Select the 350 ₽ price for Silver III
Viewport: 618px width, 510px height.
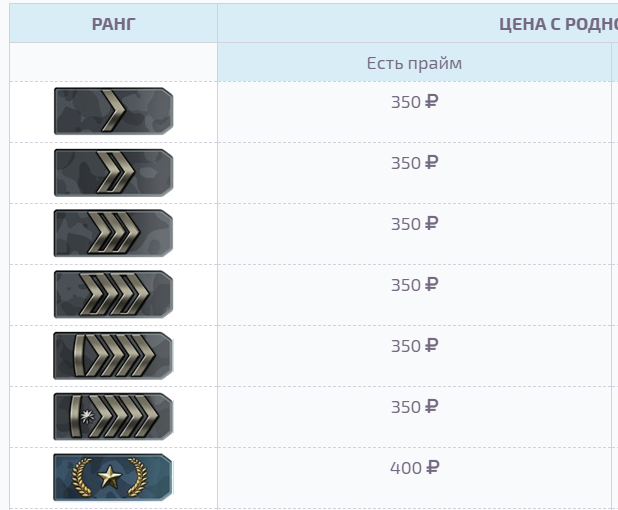(x=414, y=224)
